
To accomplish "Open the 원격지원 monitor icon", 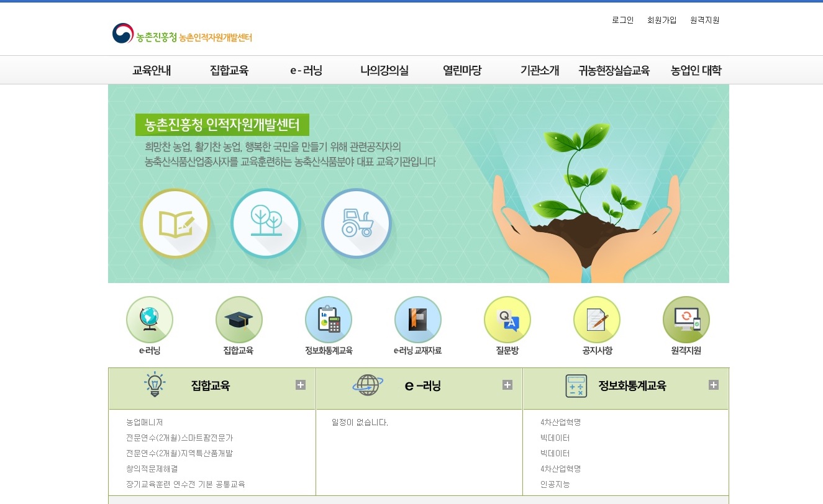I will pos(686,320).
